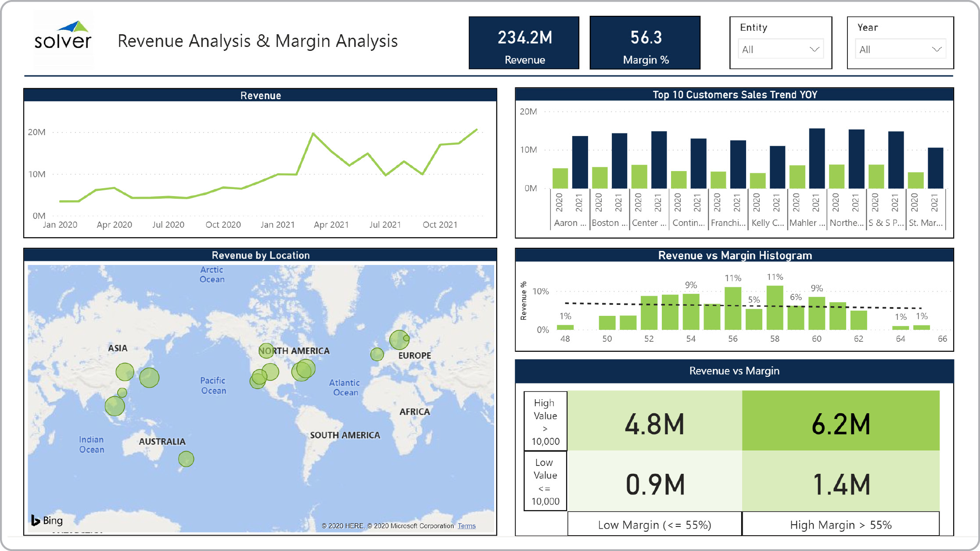This screenshot has width=980, height=551.
Task: Click Mahler 2021 dark blue bar
Action: coord(817,159)
